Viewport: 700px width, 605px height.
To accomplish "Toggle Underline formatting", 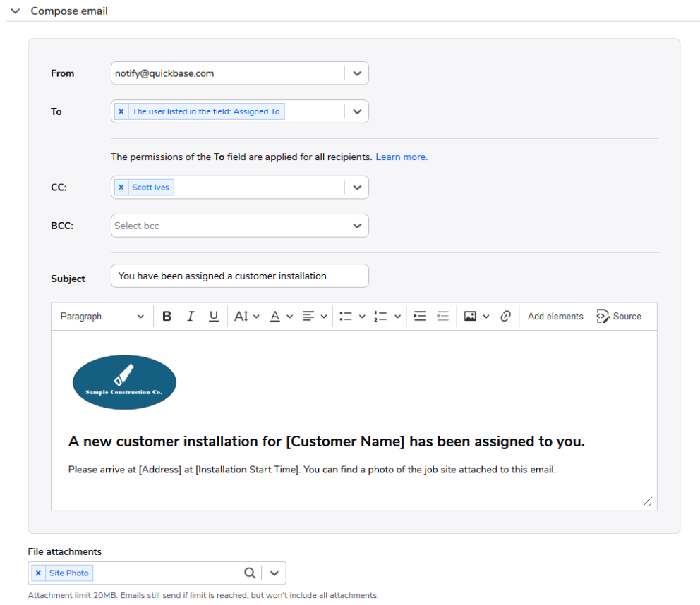I will [214, 317].
